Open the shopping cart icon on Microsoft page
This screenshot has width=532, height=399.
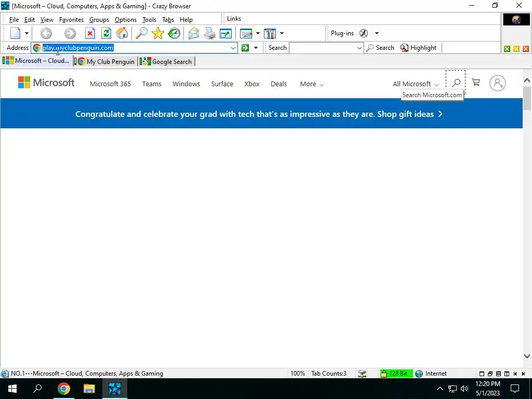coord(476,83)
